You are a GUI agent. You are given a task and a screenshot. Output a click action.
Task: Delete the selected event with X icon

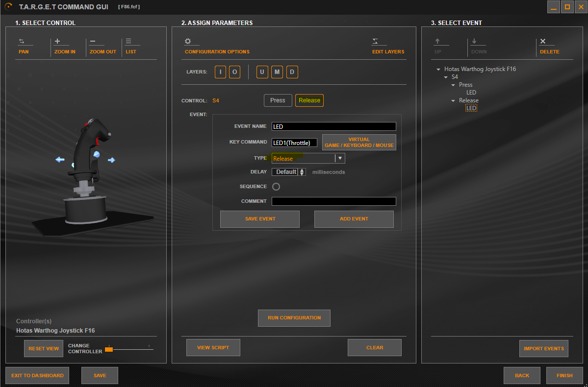coord(543,42)
